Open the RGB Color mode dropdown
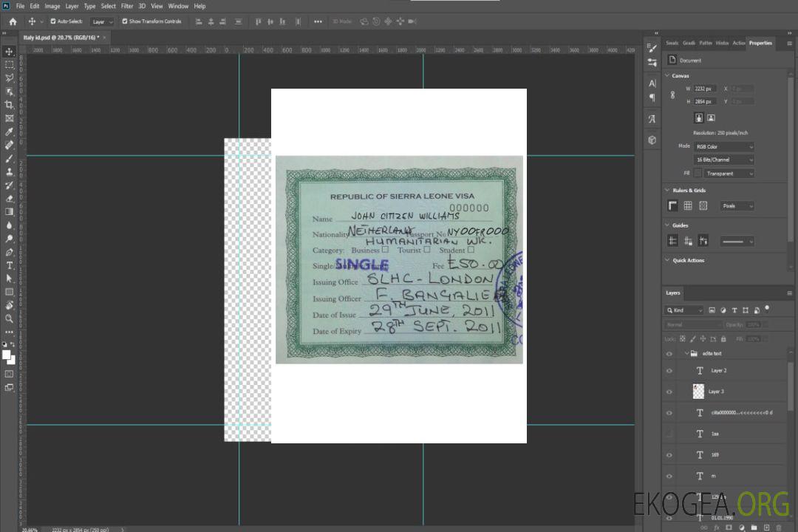 pyautogui.click(x=724, y=146)
